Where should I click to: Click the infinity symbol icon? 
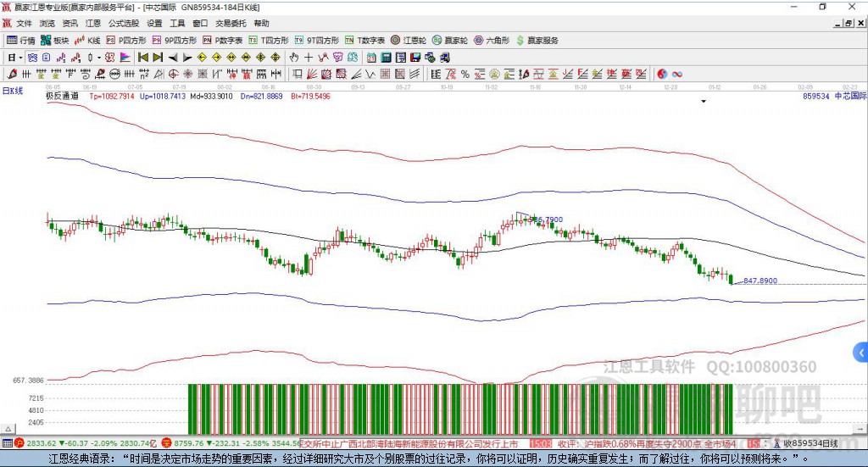point(677,75)
